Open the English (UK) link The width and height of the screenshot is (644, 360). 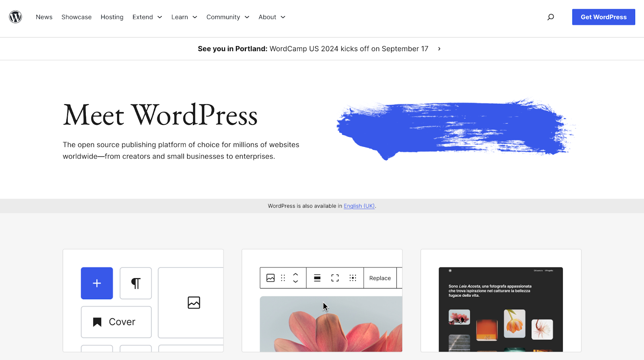(x=359, y=206)
